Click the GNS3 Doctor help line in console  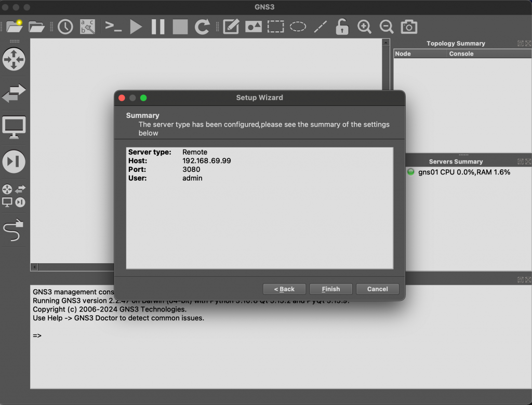(x=118, y=318)
